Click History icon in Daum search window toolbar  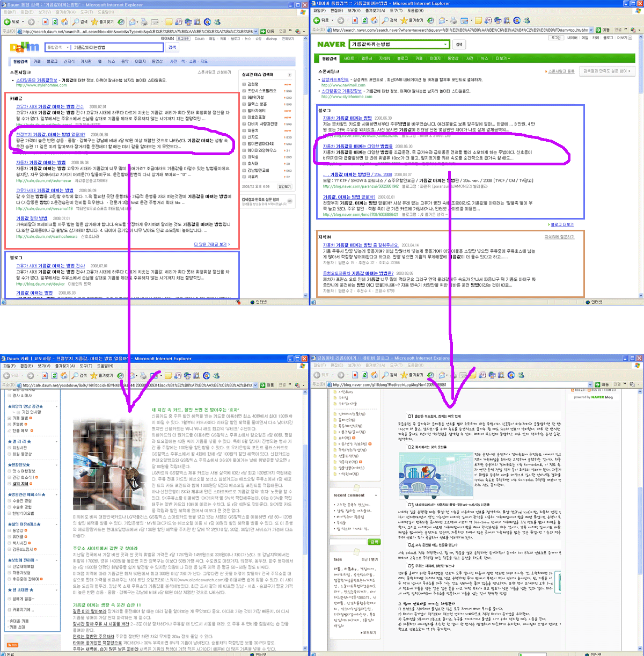121,22
